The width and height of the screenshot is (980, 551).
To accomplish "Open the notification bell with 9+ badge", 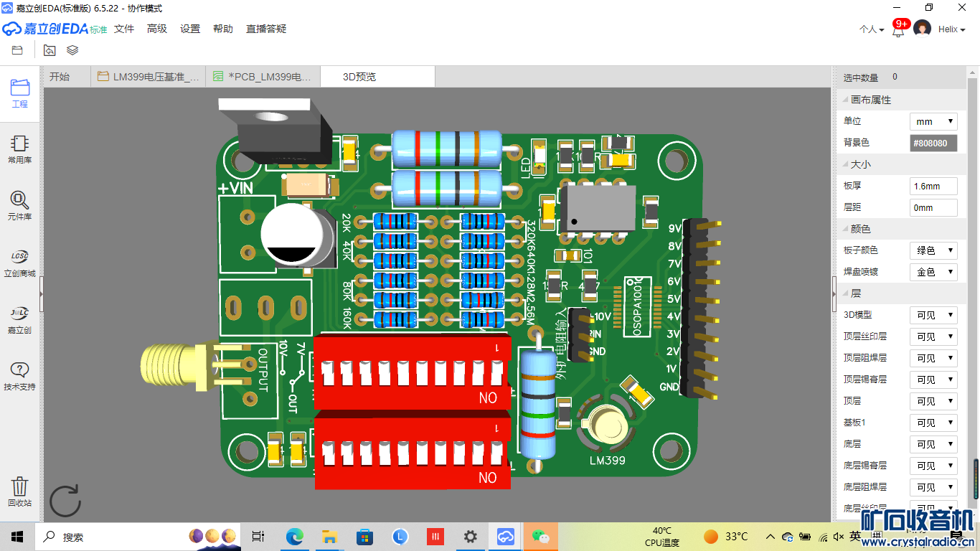I will tap(898, 30).
